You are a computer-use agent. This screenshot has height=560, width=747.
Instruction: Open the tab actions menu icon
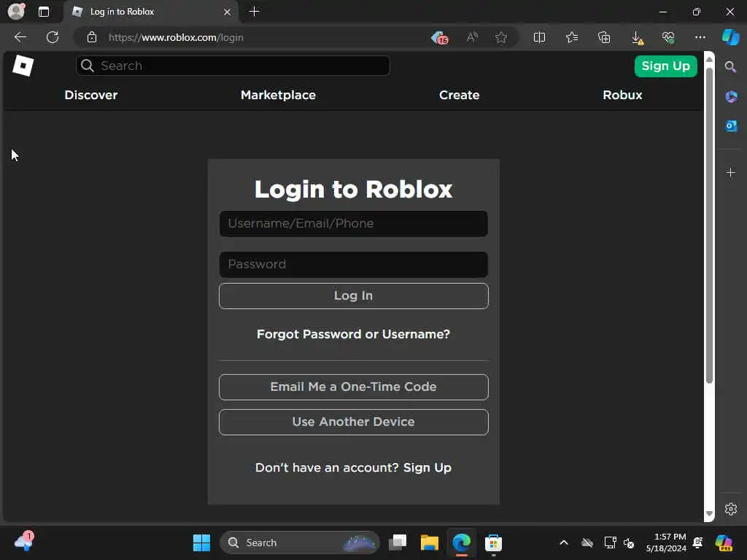[x=44, y=12]
